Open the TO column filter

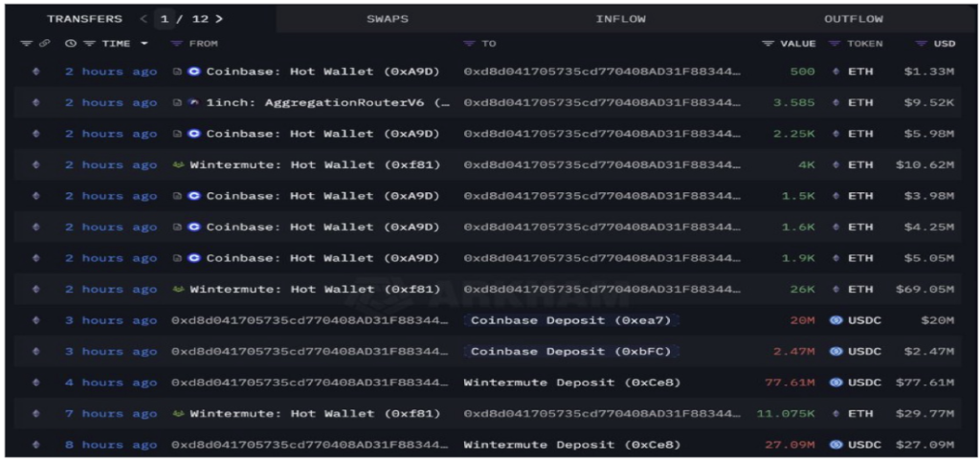click(468, 44)
